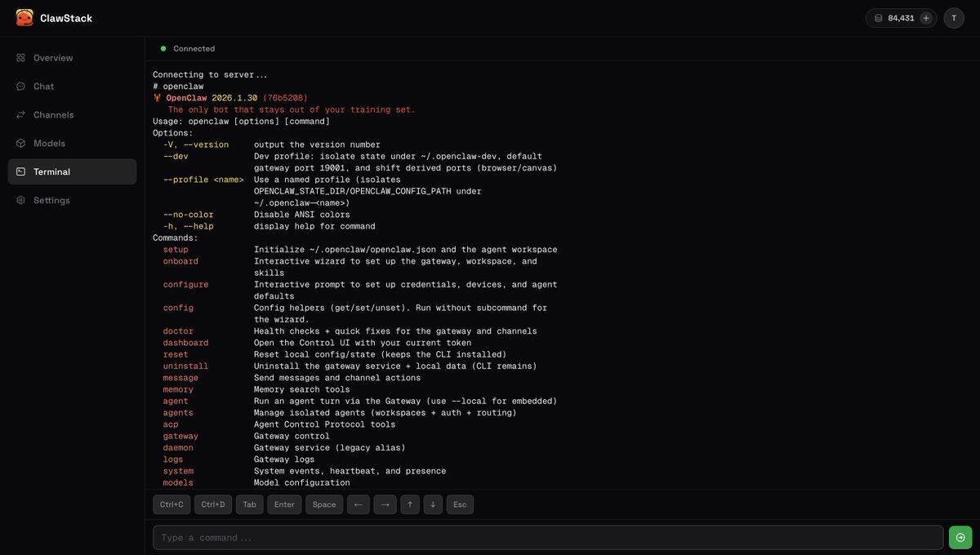Click the down arrow key button
This screenshot has height=555, width=980.
[433, 504]
